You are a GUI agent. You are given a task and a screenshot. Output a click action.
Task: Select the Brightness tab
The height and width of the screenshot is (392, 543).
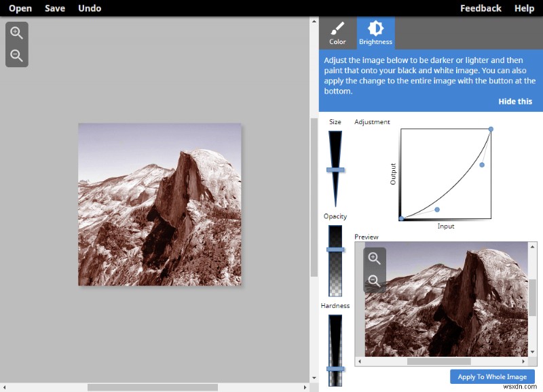click(x=376, y=33)
